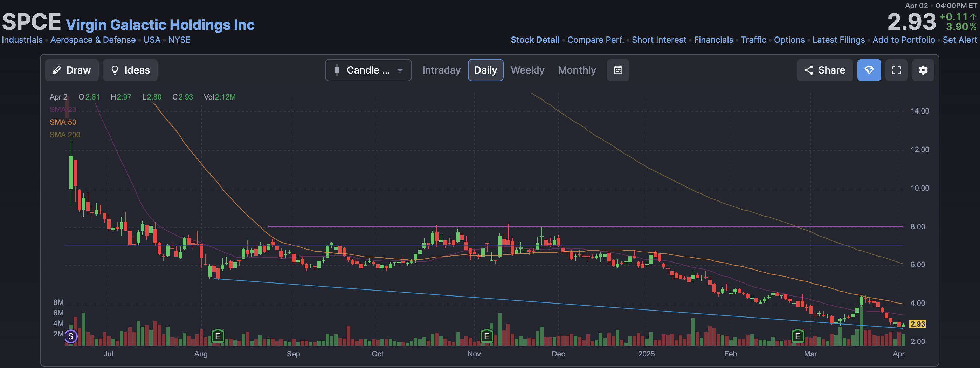Open the Traffic link
Image resolution: width=980 pixels, height=368 pixels.
coord(753,40)
